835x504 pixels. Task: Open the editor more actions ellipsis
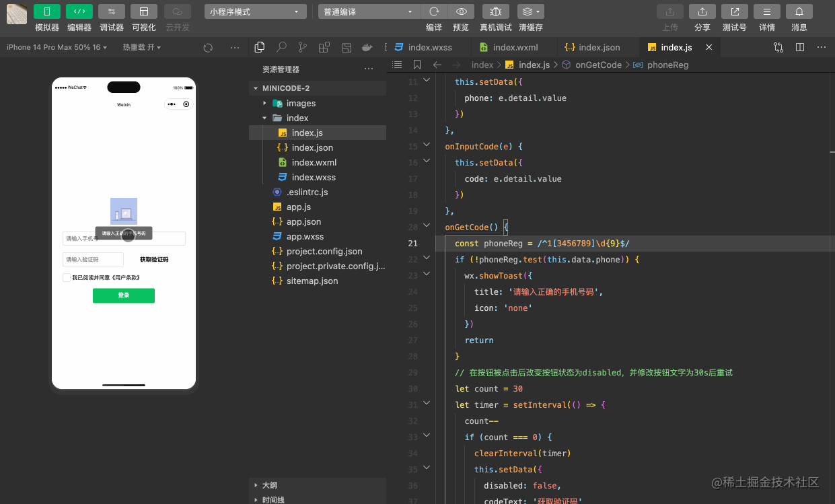coord(822,47)
